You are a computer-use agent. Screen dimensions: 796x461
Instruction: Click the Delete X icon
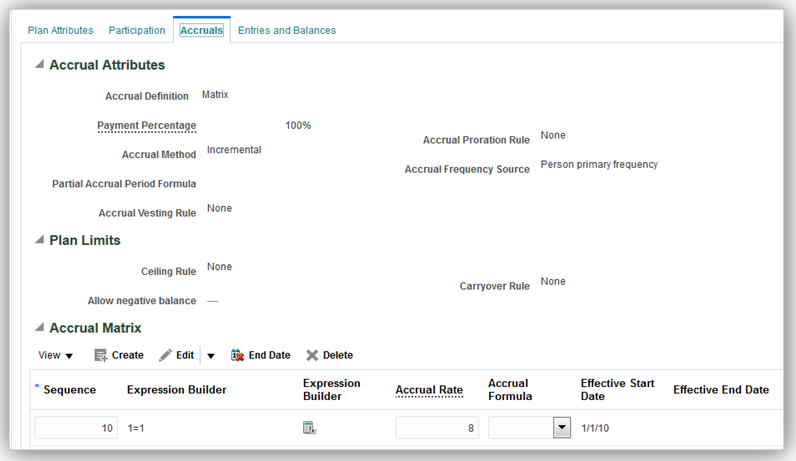point(312,355)
